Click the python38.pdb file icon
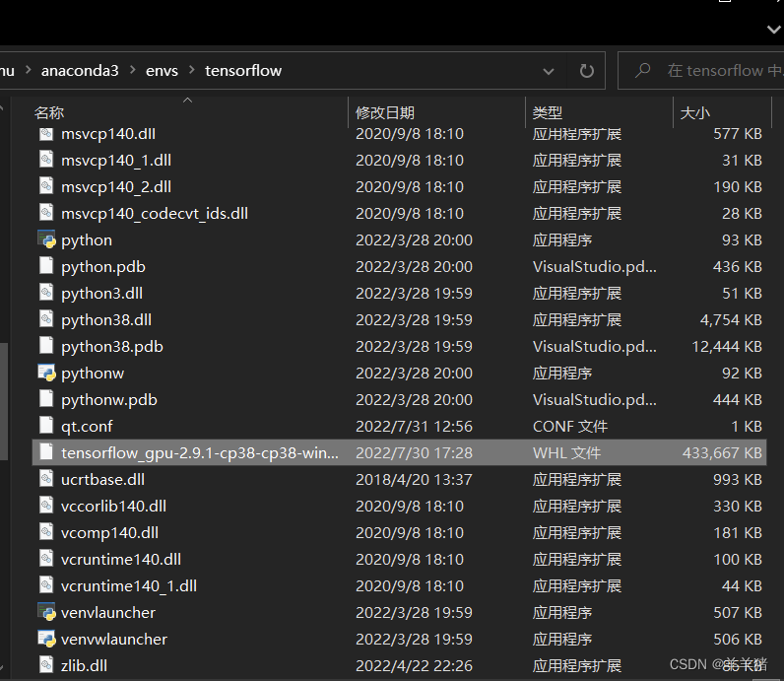This screenshot has width=784, height=681. pos(46,346)
